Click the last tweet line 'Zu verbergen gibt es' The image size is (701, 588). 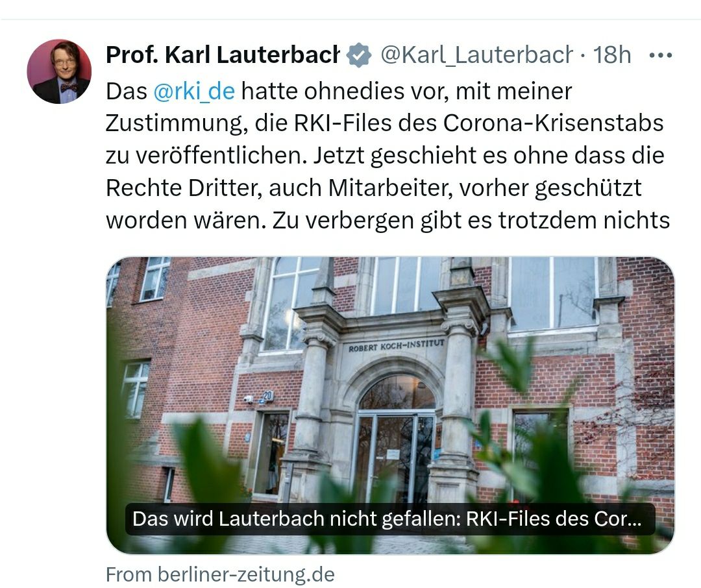pyautogui.click(x=382, y=220)
